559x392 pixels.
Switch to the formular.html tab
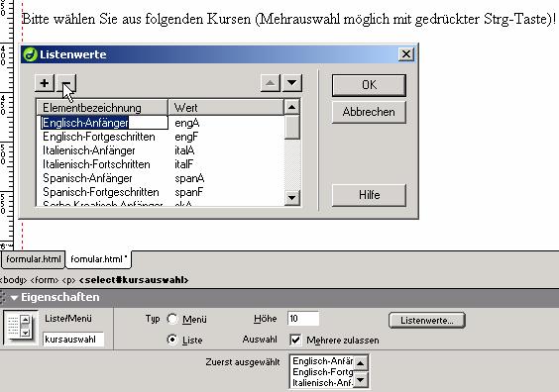coord(33,259)
